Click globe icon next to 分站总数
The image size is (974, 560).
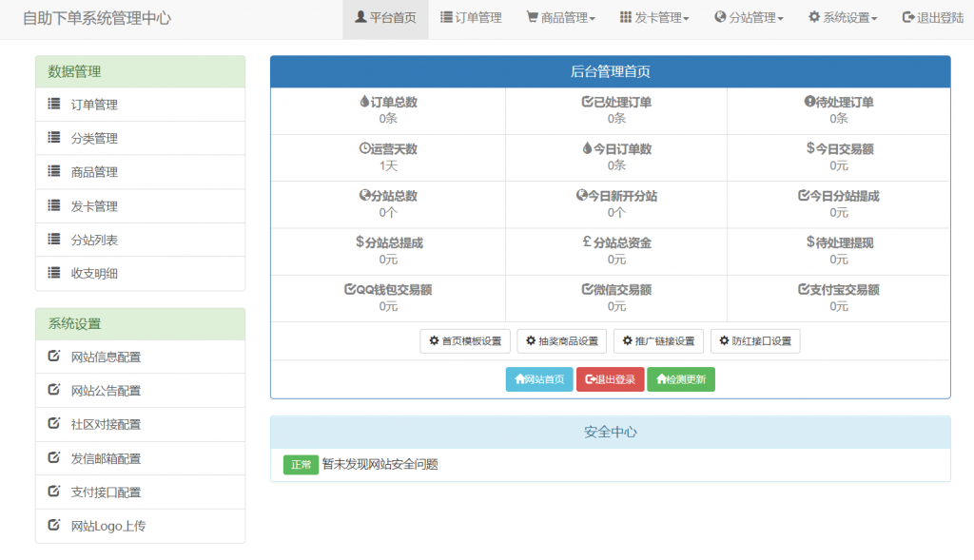[x=365, y=195]
